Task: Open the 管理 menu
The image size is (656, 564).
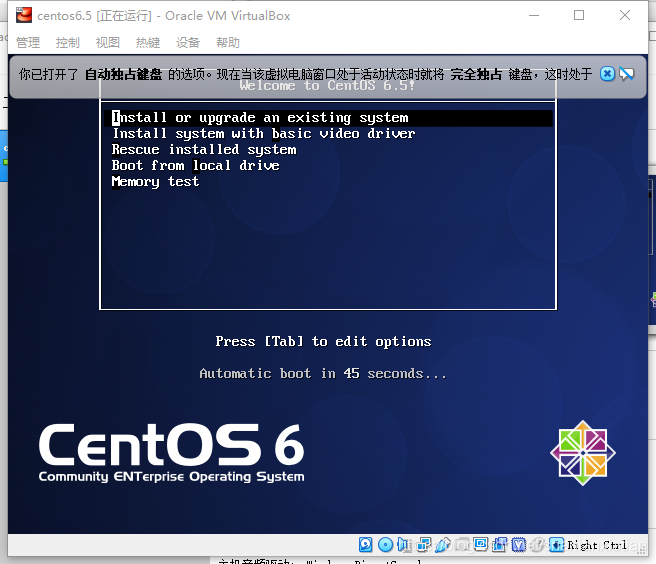Action: [x=28, y=42]
